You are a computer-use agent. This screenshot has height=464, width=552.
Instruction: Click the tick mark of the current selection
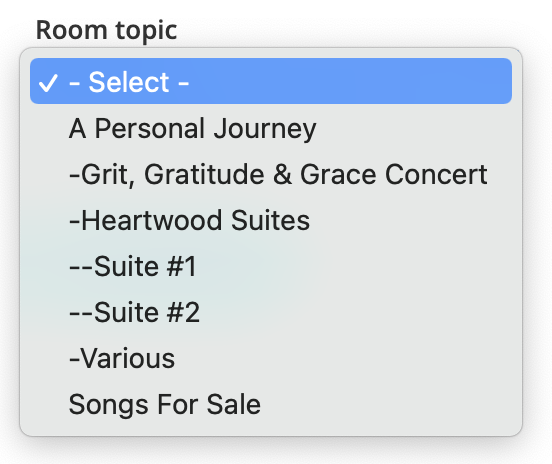click(x=48, y=83)
